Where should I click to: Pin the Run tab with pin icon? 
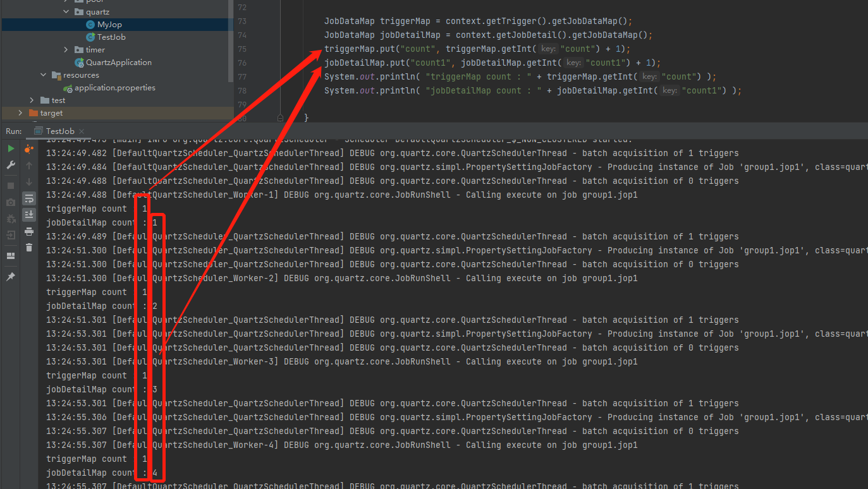click(x=11, y=277)
